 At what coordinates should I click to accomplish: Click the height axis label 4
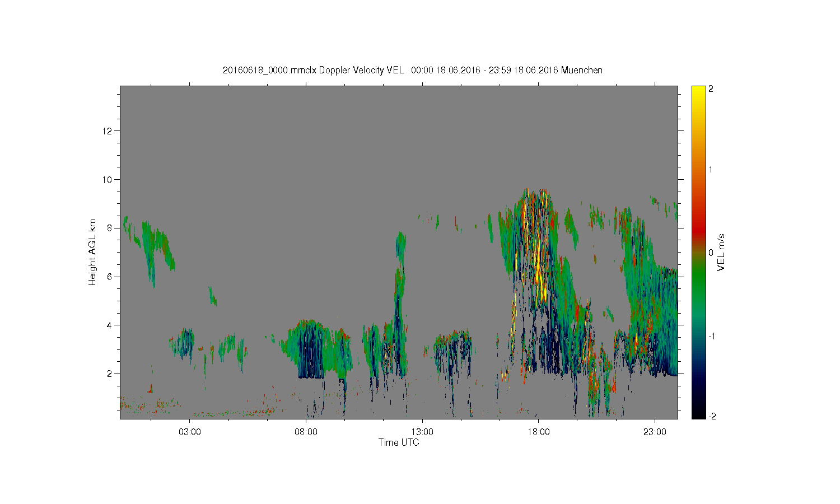click(110, 325)
